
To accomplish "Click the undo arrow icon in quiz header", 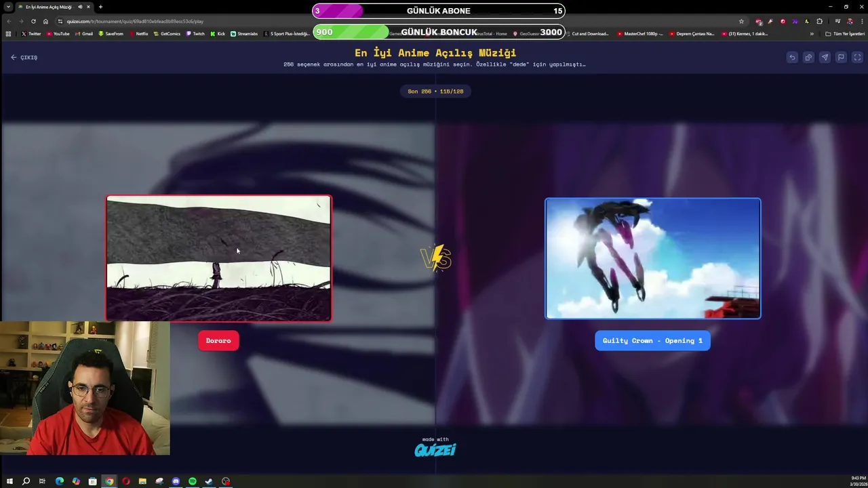I will [x=792, y=58].
